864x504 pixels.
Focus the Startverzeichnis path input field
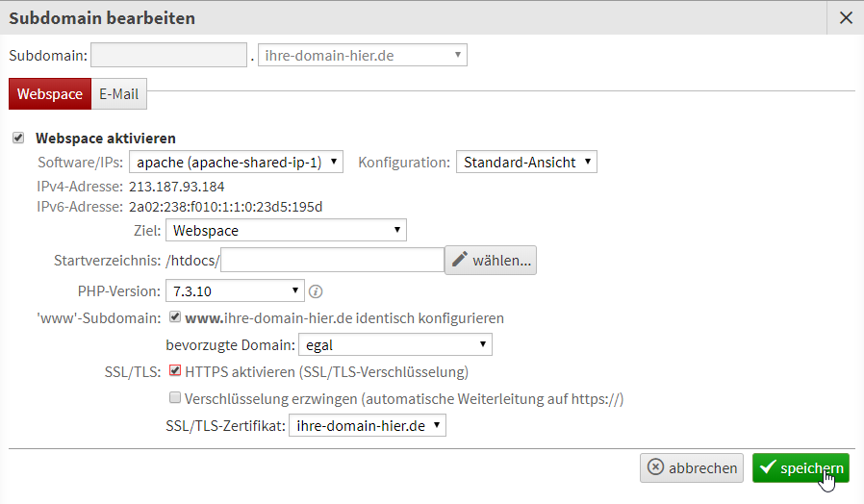332,260
